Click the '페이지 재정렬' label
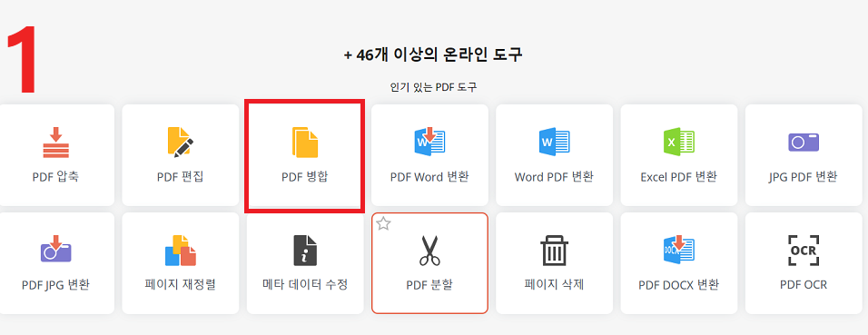 pyautogui.click(x=181, y=284)
